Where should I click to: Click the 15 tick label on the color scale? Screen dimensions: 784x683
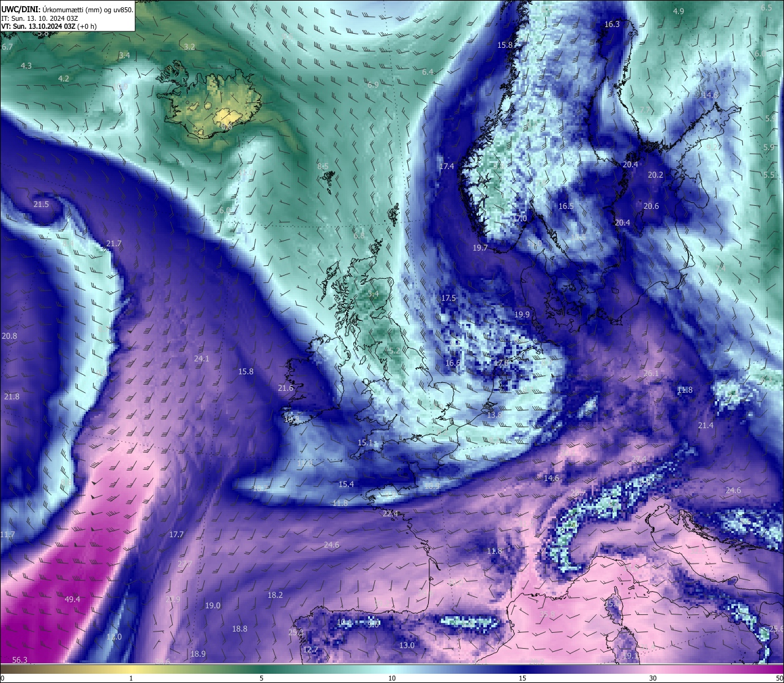[522, 678]
